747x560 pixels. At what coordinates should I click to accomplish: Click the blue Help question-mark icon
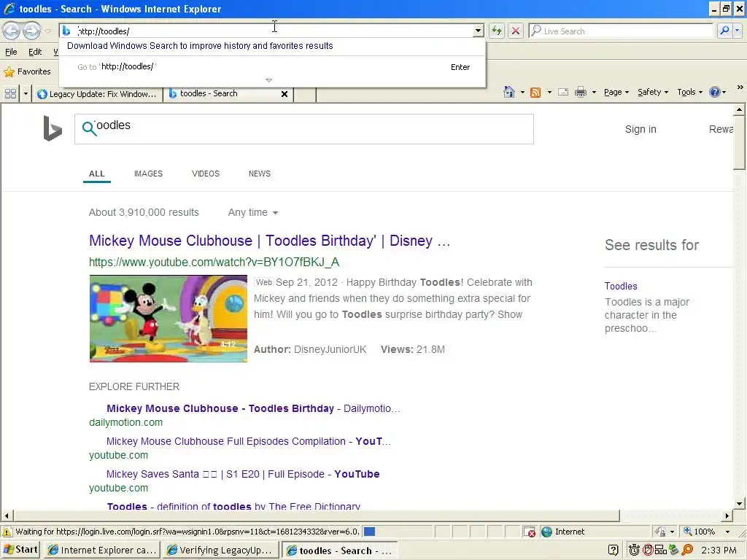(715, 92)
